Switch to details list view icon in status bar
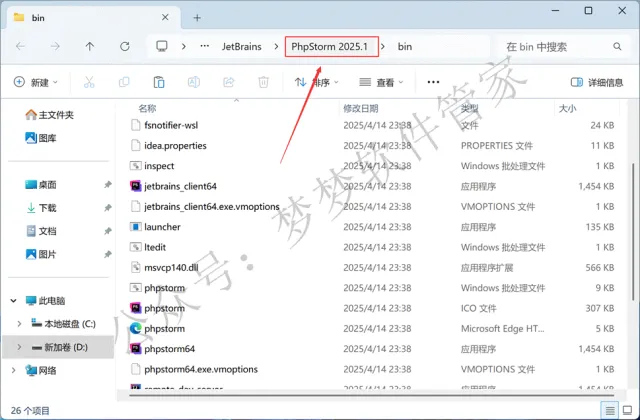 (610, 410)
